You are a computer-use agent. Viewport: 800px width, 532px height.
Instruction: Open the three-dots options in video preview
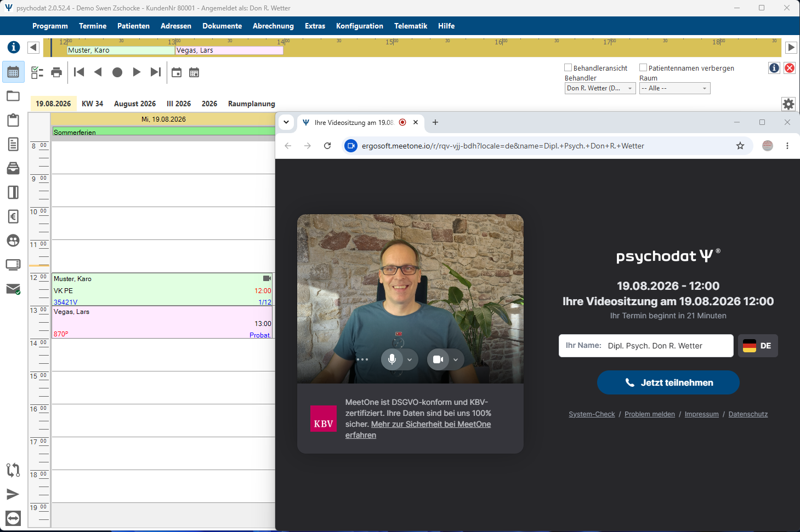[362, 359]
